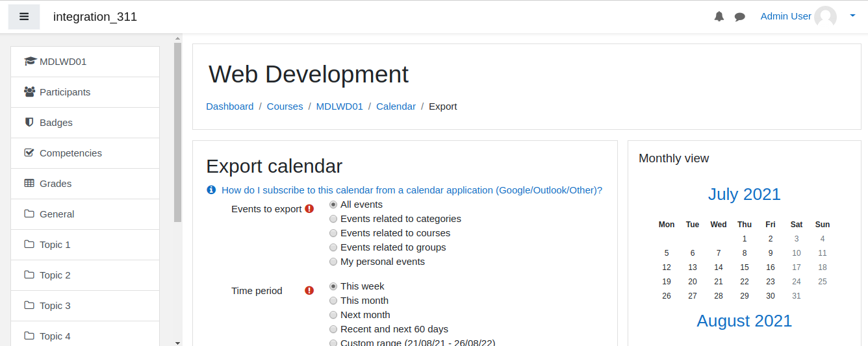Open the calendar subscription help link
868x346 pixels.
point(412,190)
